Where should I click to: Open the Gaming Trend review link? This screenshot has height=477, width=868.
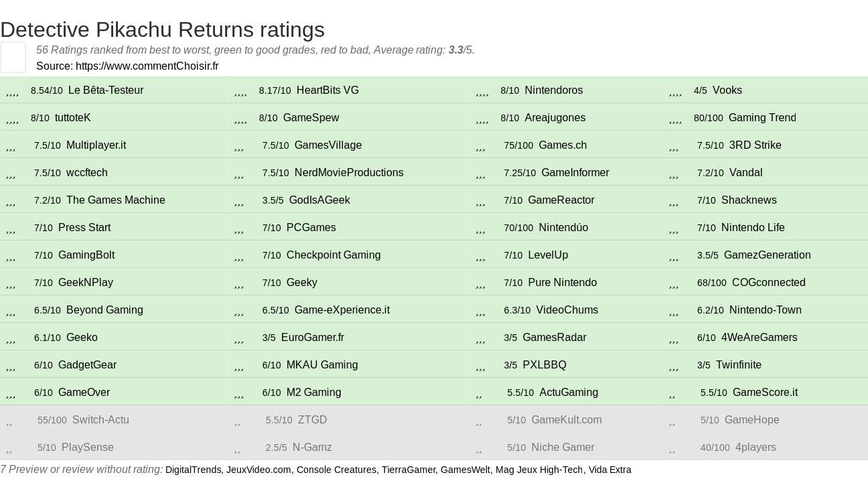[x=762, y=118]
